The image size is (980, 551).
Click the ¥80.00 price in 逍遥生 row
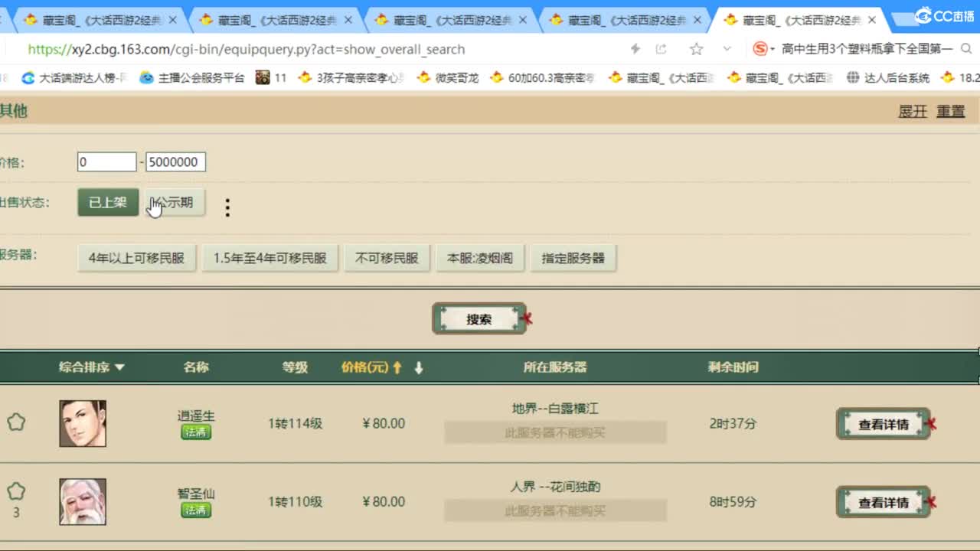tap(384, 424)
